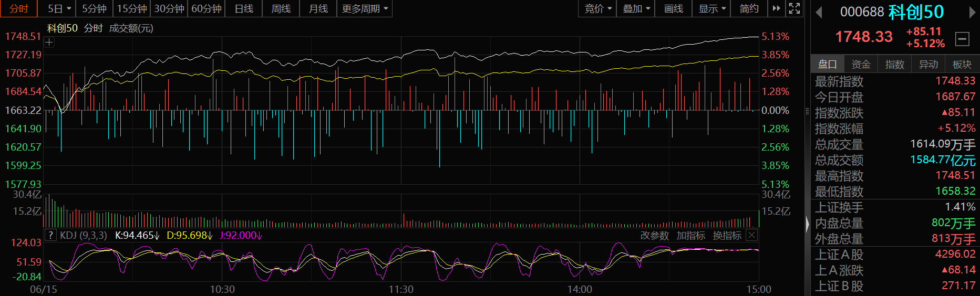Click the 指数涨幅 value +5.12%

(x=956, y=128)
